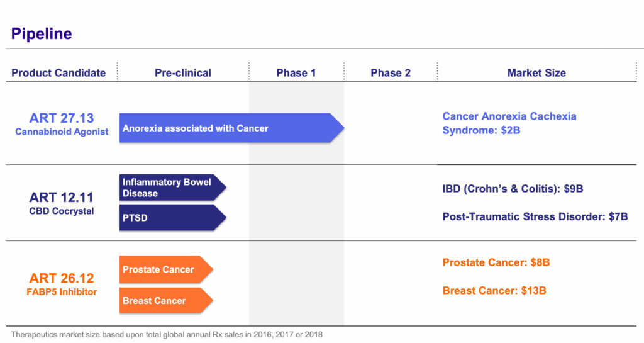Click the Inflammatory Bowel Disease arrow bar
644x343 pixels.
tap(173, 188)
